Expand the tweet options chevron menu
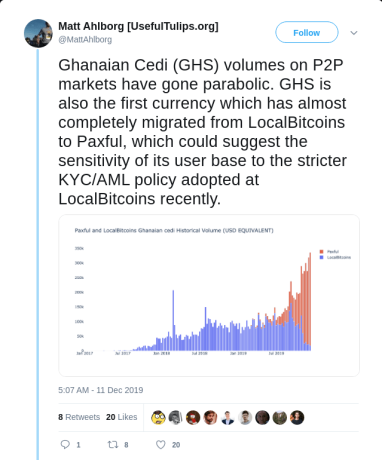 pos(354,33)
